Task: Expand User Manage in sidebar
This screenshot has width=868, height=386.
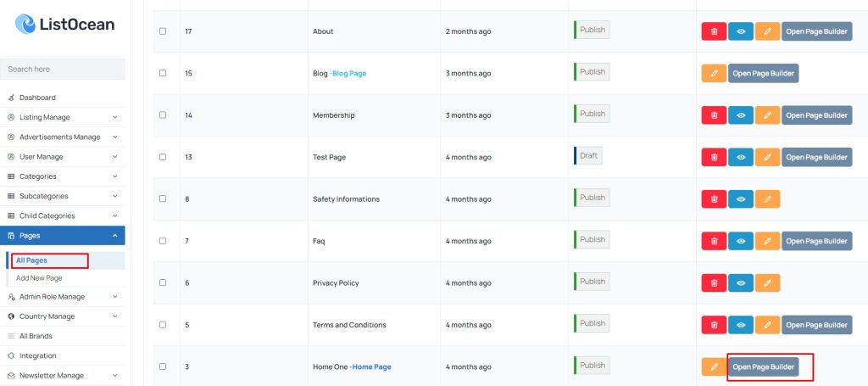Action: click(x=63, y=157)
